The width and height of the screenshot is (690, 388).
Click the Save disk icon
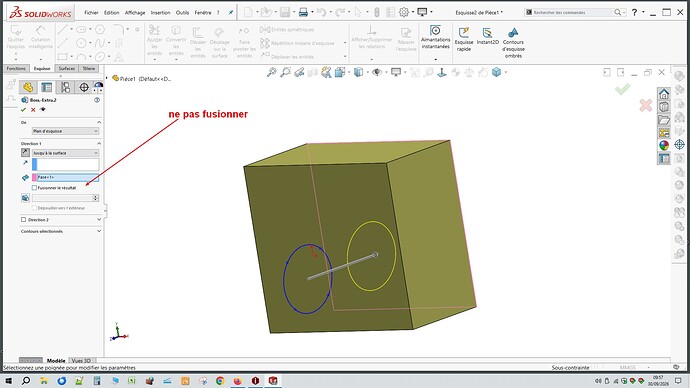click(x=285, y=12)
